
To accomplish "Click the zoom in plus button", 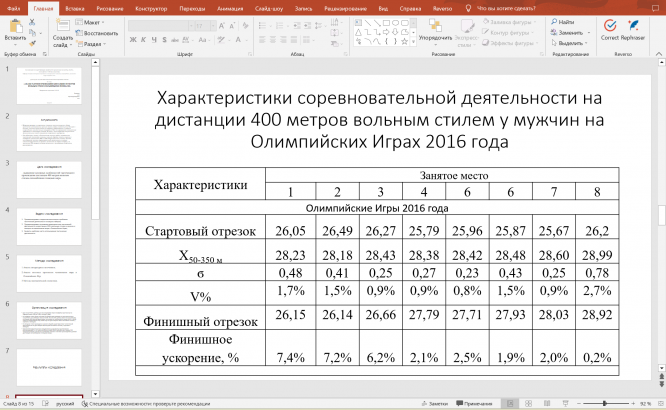I will (633, 404).
